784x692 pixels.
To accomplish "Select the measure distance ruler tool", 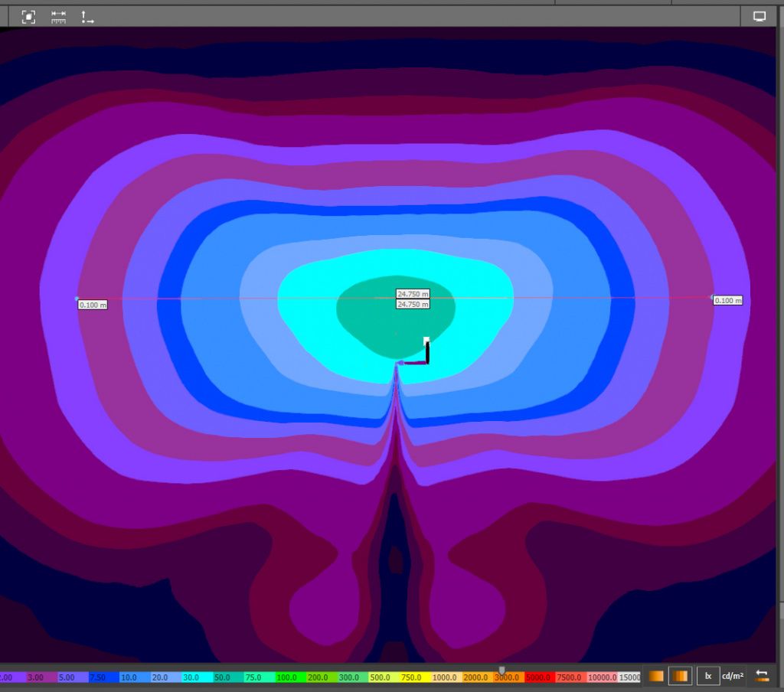I will tap(58, 17).
